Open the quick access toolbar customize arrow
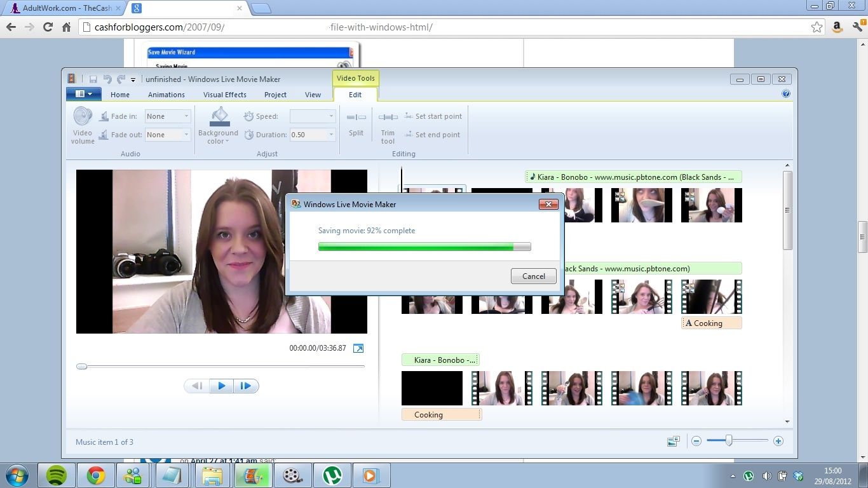868x488 pixels. [x=133, y=80]
